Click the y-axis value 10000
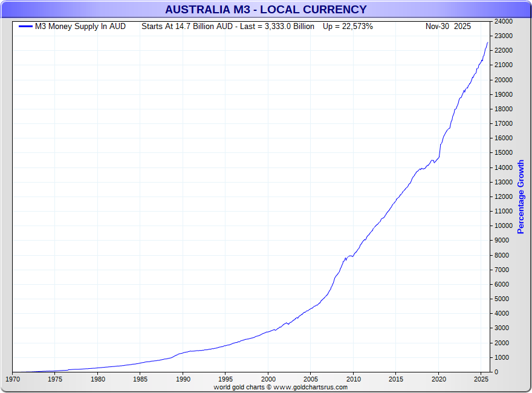The image size is (532, 393). coord(504,226)
